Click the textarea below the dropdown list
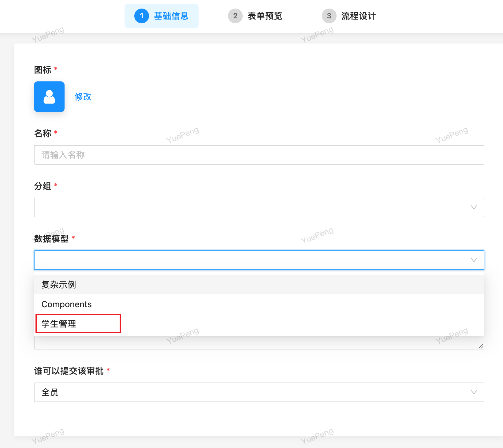This screenshot has height=448, width=503. pyautogui.click(x=259, y=343)
